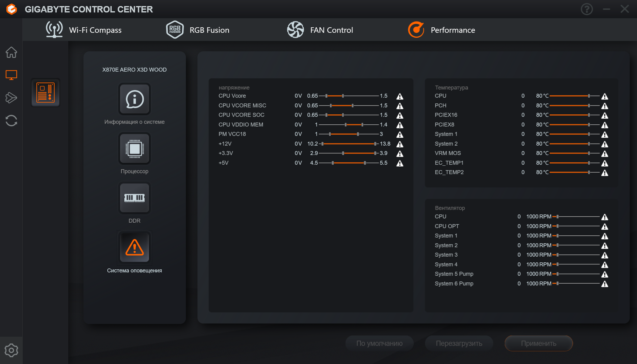Toggle the +12V voltage alert triangle
This screenshot has width=637, height=364.
(x=400, y=144)
